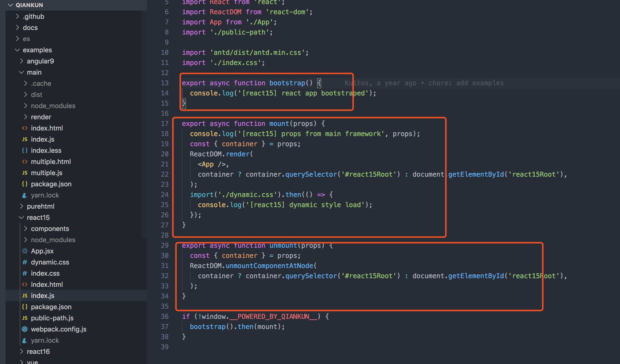This screenshot has width=620, height=364.
Task: Click the CSS icon next to index.css
Action: point(25,273)
